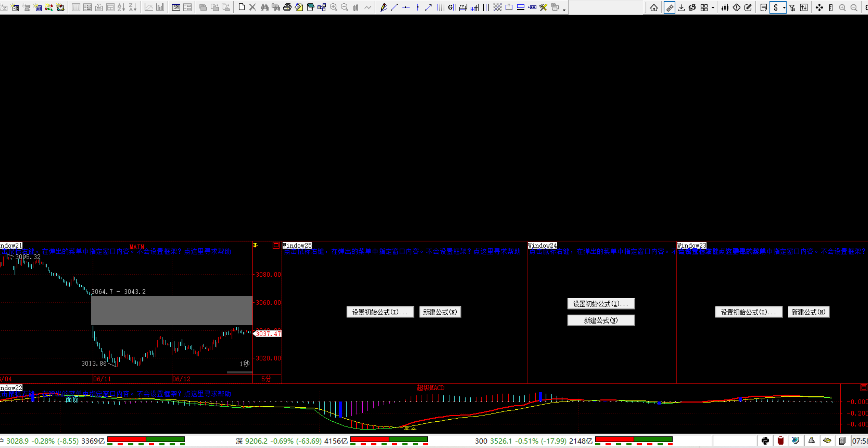The image size is (868, 448).
Task: Click the candlestick chart icon
Action: [725, 8]
